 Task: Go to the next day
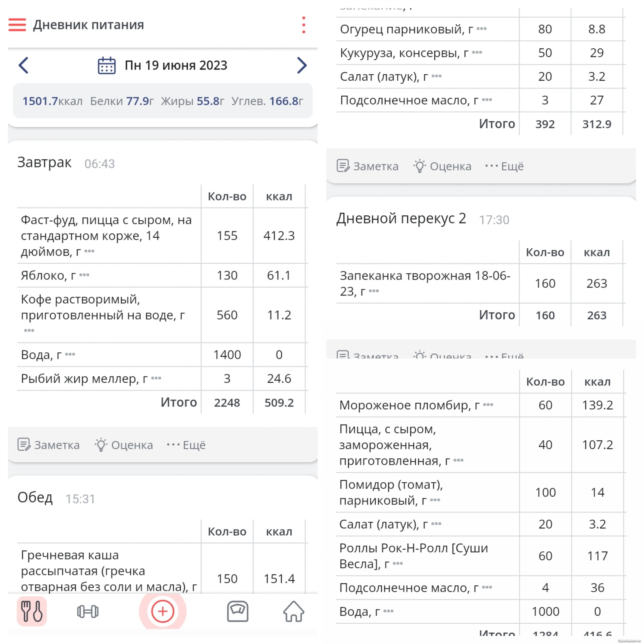[301, 65]
